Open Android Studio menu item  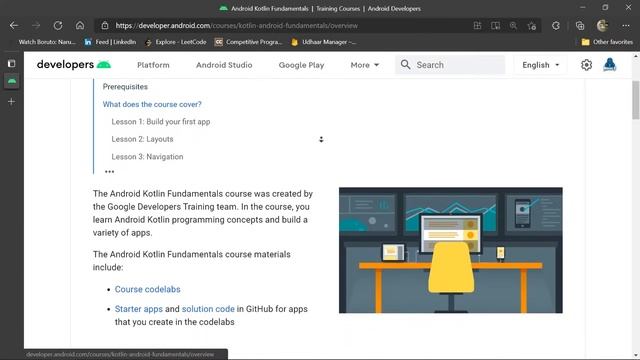pos(224,65)
